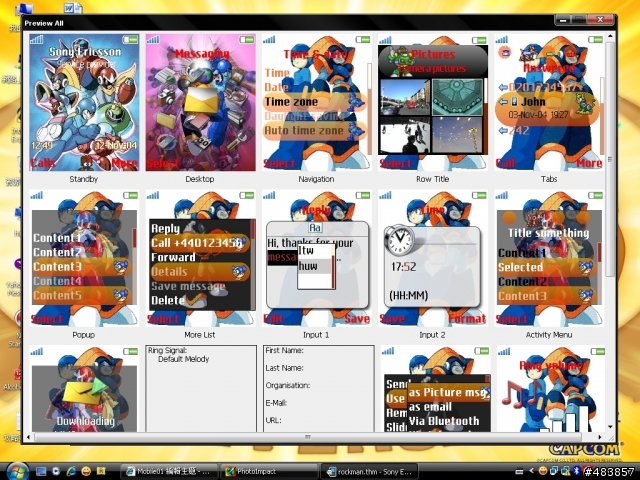This screenshot has height=480, width=640.
Task: Open the Desktop preview thumbnail
Action: point(200,102)
